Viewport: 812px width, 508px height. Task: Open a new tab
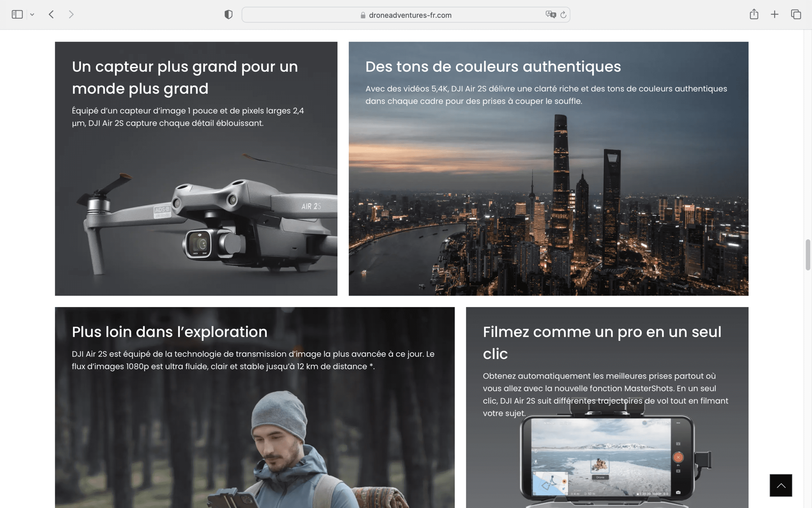[775, 15]
